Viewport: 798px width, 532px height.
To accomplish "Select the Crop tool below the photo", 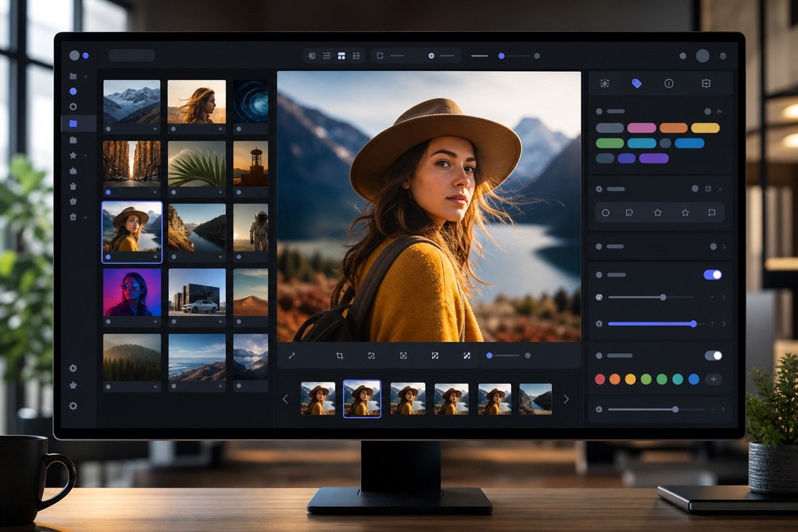I will [x=339, y=356].
